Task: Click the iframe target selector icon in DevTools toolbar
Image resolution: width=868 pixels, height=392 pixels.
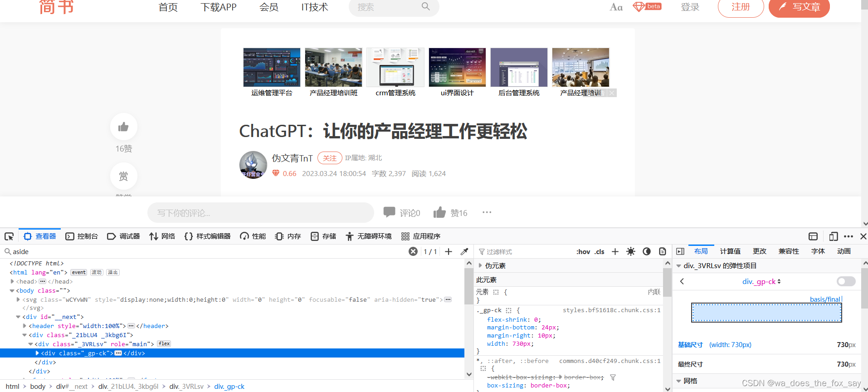Action: pos(813,236)
